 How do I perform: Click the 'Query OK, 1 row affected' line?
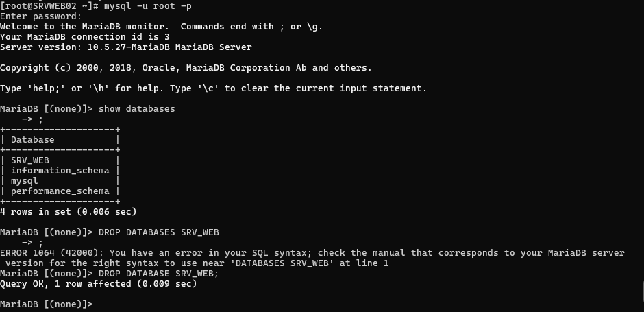click(98, 284)
